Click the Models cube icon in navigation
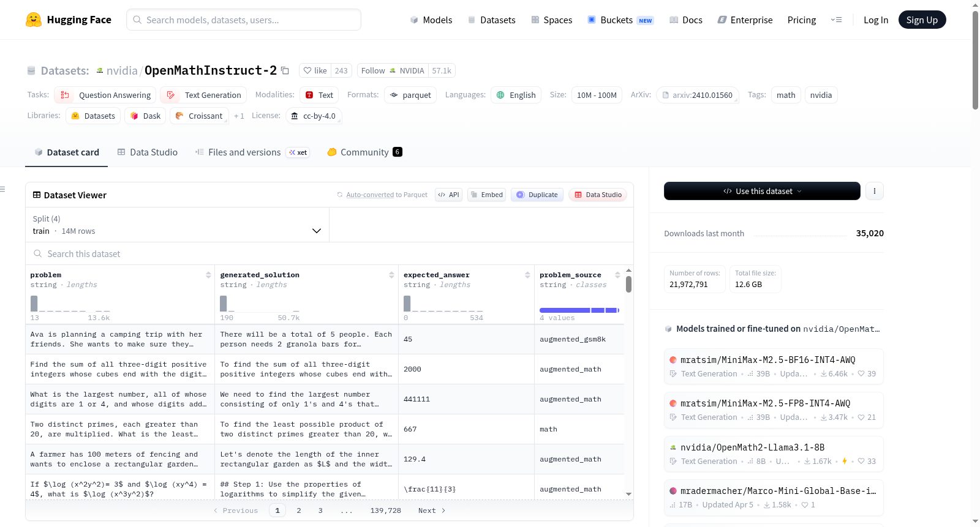Viewport: 980px width, 527px height. coord(414,20)
